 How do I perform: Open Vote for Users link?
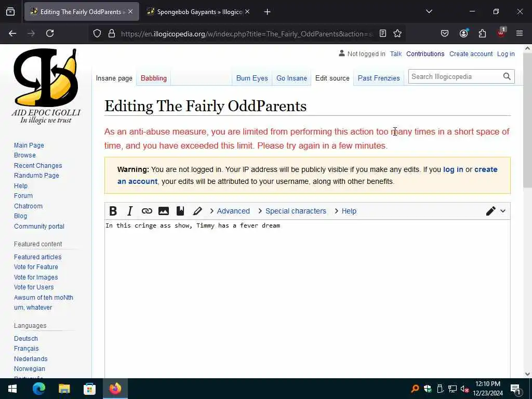point(34,287)
